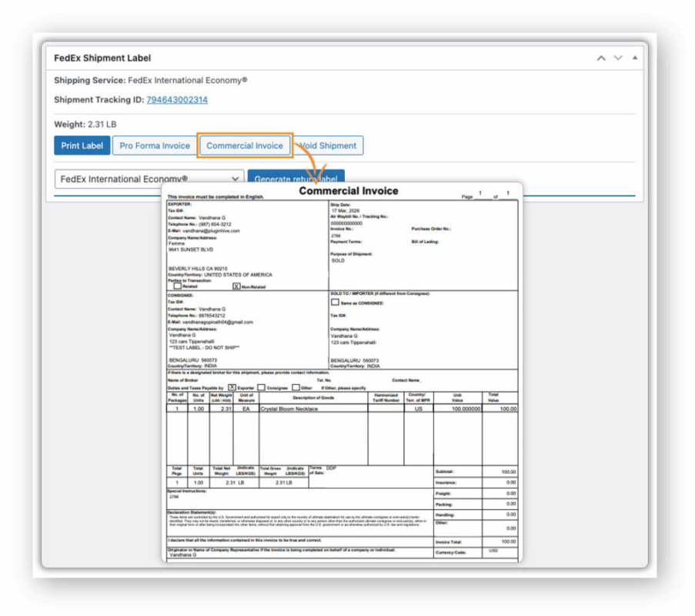Click Country of MFR US cell
Viewport: 695px width, 616px height.
point(419,409)
